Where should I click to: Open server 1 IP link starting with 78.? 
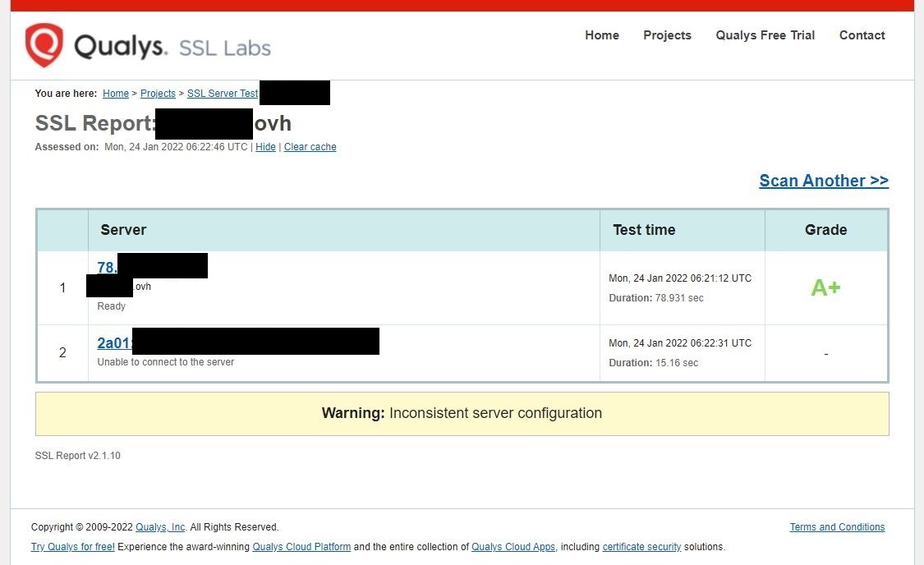coord(108,267)
